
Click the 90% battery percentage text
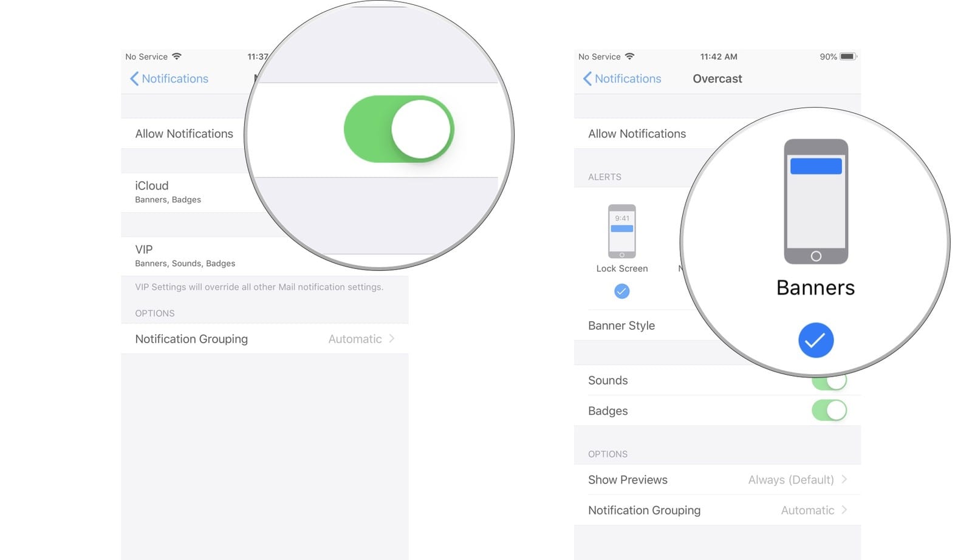coord(828,56)
